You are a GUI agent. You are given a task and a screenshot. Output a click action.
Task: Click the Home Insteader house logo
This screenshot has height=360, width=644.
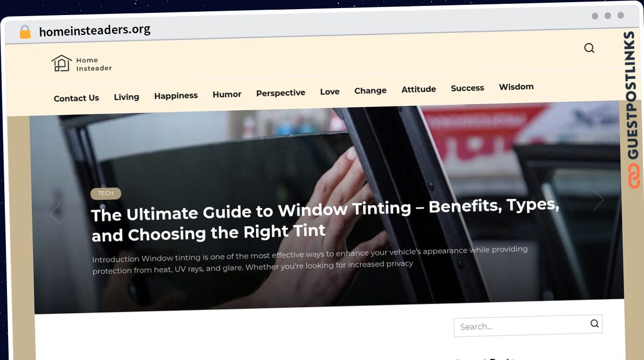pyautogui.click(x=62, y=63)
